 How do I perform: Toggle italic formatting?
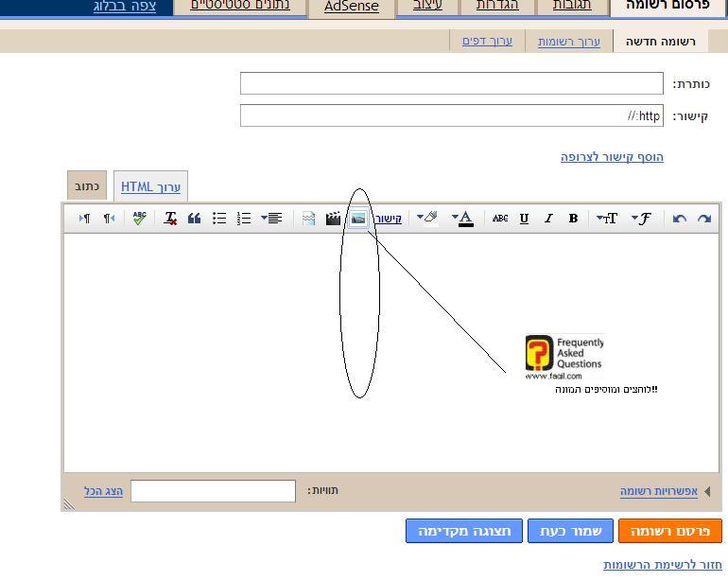point(548,219)
